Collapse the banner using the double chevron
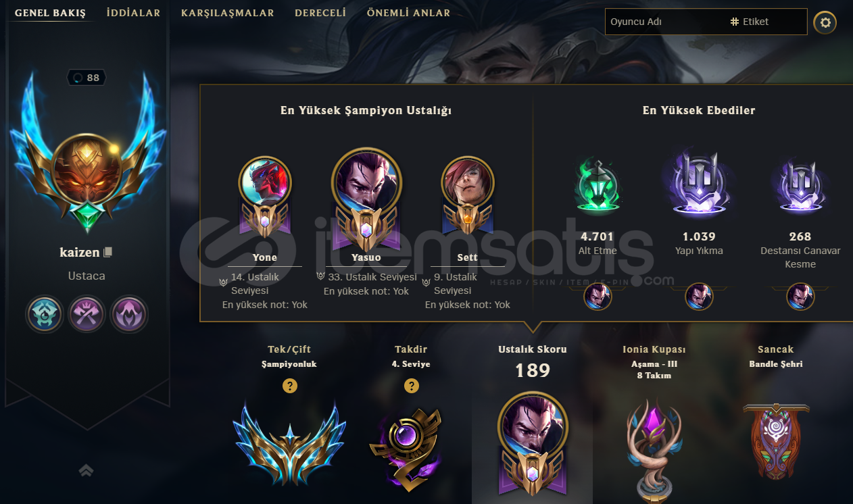The image size is (853, 504). (87, 470)
